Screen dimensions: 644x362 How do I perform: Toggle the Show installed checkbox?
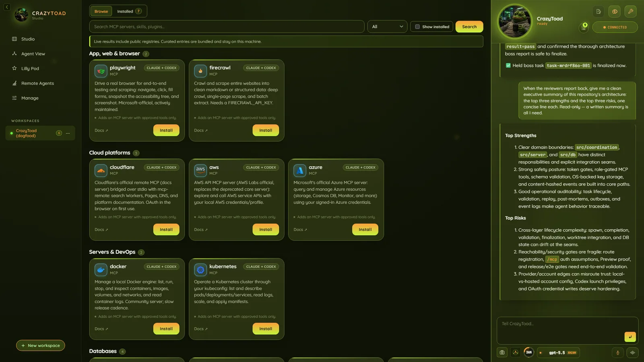tap(417, 27)
